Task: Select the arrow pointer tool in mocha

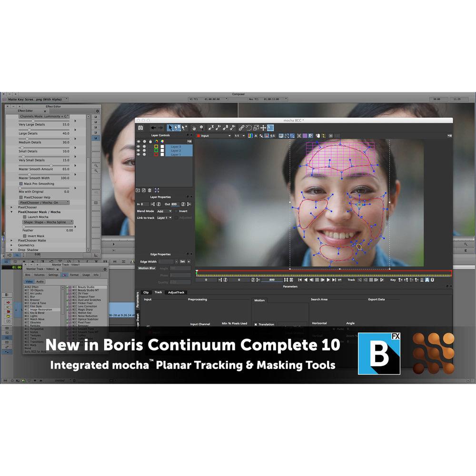Action: [170, 128]
